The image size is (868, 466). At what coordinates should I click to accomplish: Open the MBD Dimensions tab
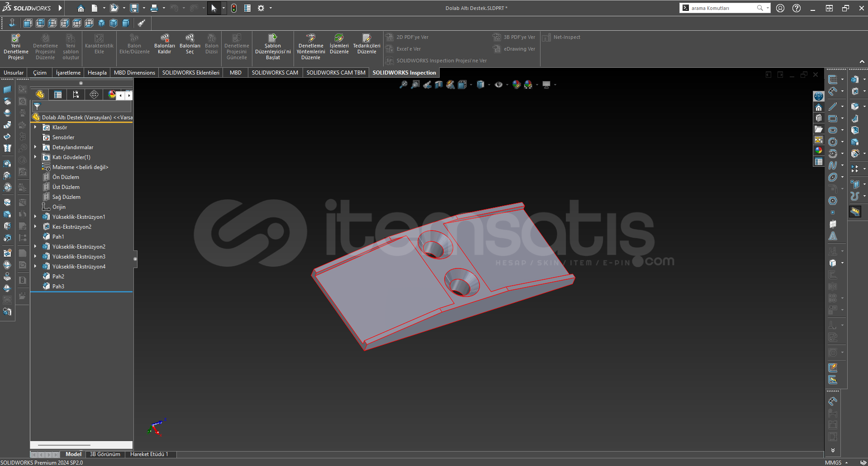pyautogui.click(x=134, y=73)
